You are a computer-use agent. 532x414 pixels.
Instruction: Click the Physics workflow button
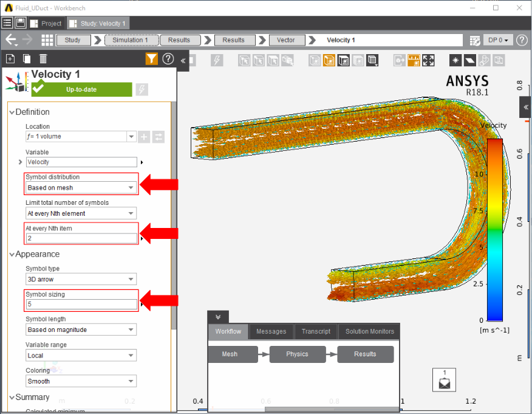point(298,354)
